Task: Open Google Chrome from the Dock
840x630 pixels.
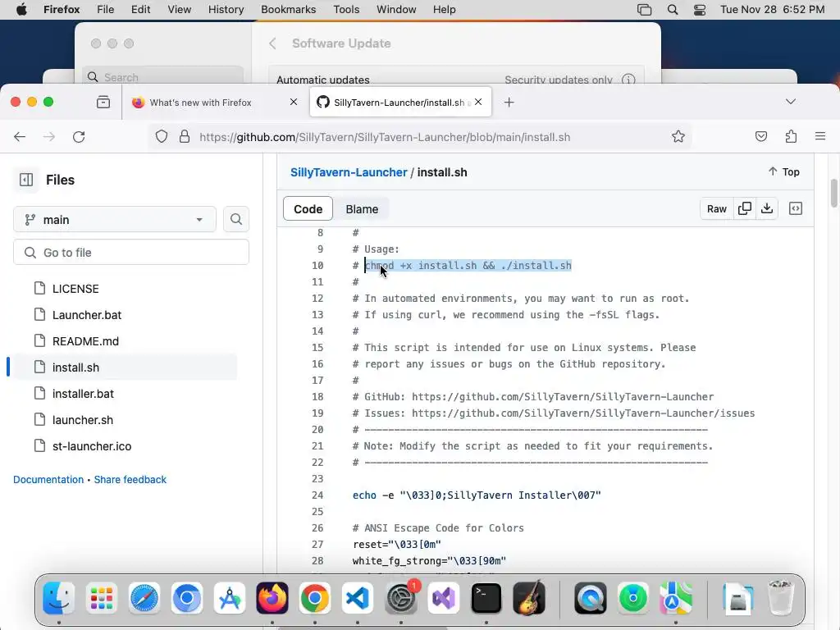Action: 315,597
